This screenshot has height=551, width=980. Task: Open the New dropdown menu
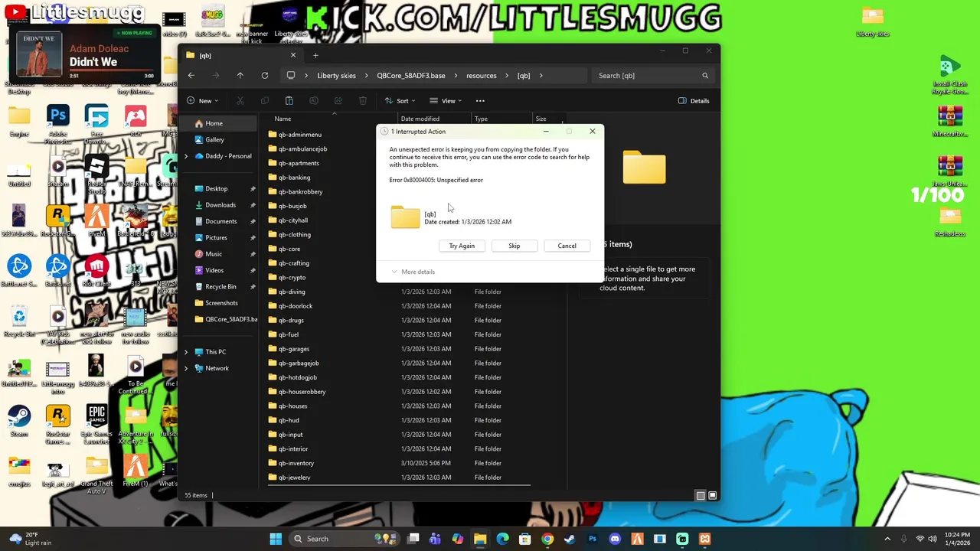pyautogui.click(x=202, y=101)
